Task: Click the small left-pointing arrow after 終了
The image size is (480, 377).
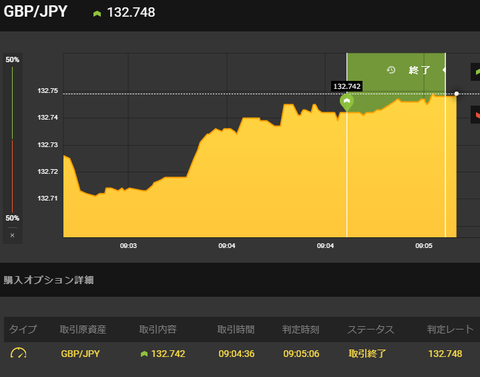Action: [x=444, y=70]
